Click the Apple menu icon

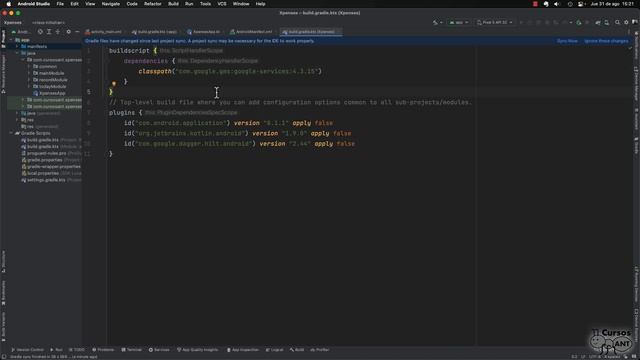(9, 4)
